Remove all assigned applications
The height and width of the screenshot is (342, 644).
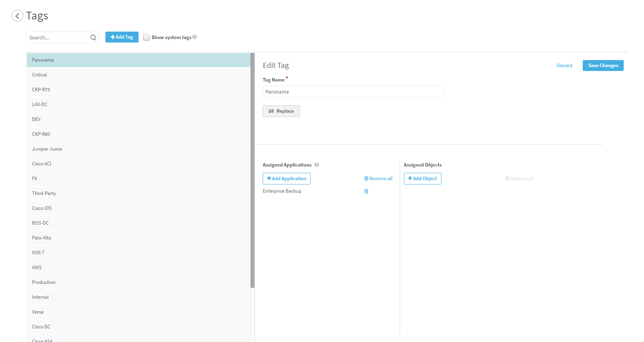pyautogui.click(x=378, y=179)
